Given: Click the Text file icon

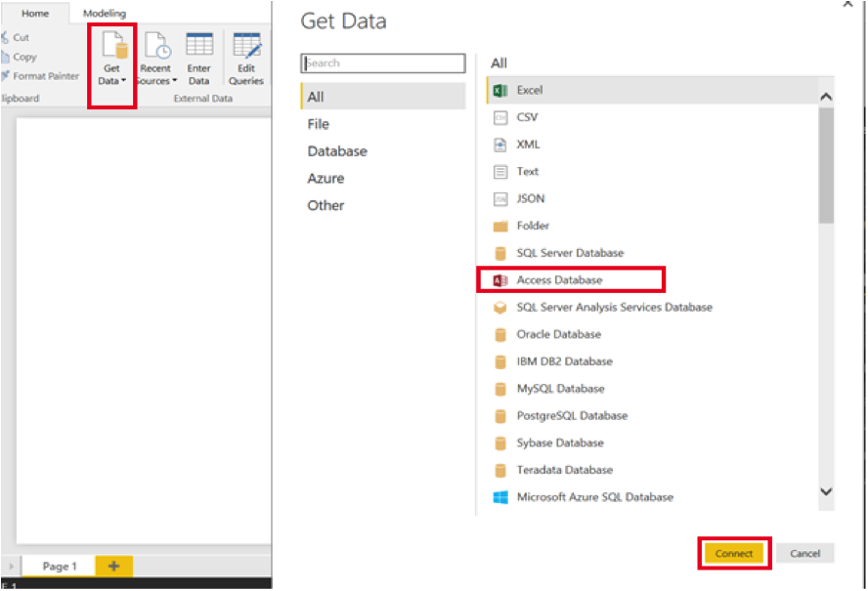Looking at the screenshot, I should click(500, 172).
